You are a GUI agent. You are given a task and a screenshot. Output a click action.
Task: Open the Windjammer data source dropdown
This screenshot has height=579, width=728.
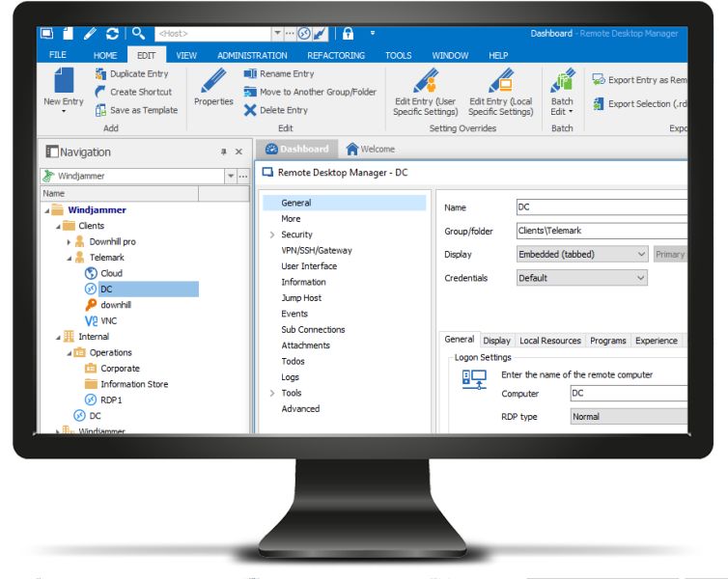(231, 176)
